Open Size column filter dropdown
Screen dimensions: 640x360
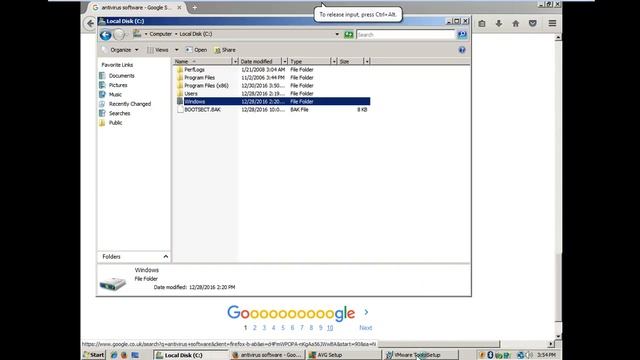coord(367,61)
